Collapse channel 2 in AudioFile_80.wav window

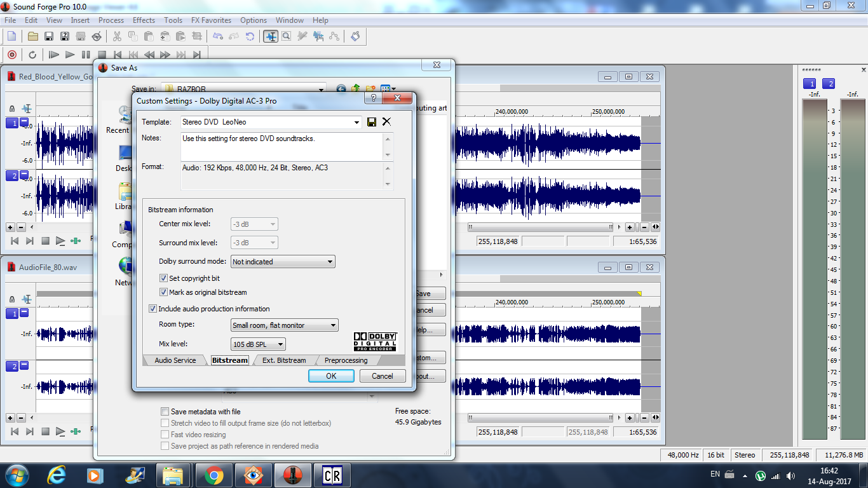(24, 365)
